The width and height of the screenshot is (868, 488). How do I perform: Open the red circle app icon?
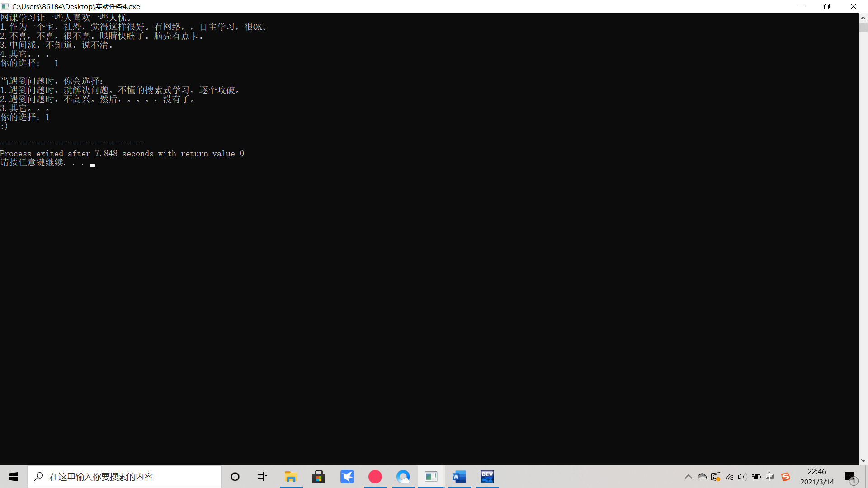point(375,477)
